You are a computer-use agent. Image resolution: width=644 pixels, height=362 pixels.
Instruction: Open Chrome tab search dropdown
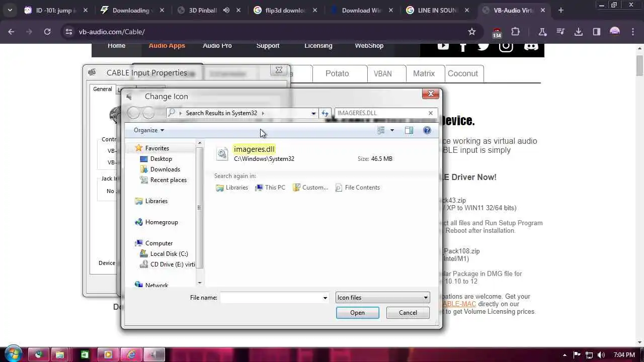(x=10, y=10)
